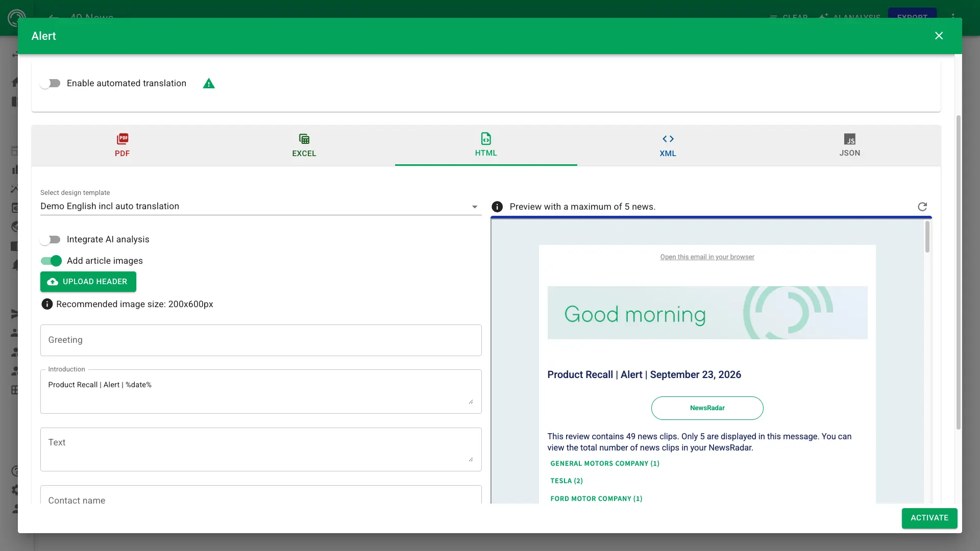Open FORD MOTOR COMPANY (1) link

[x=596, y=498]
